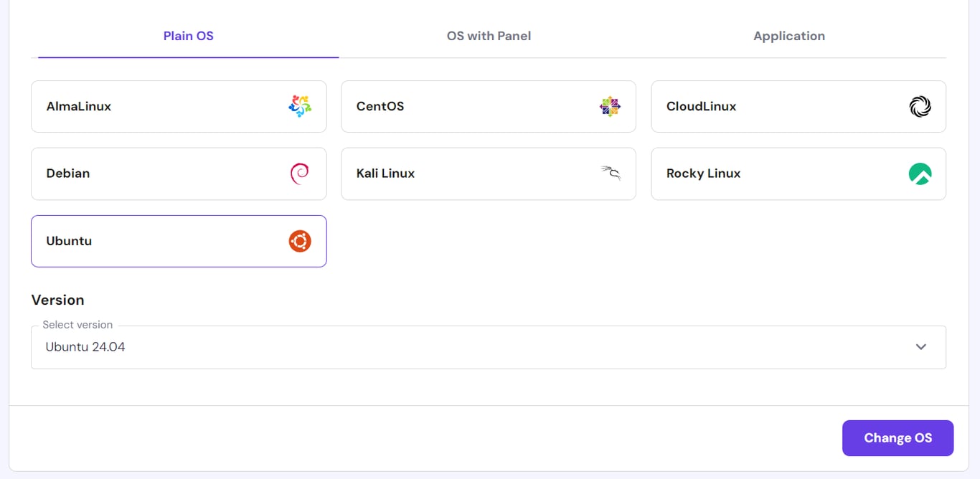Click the CloudLinux swirl logo icon
Image resolution: width=980 pixels, height=479 pixels.
click(920, 106)
